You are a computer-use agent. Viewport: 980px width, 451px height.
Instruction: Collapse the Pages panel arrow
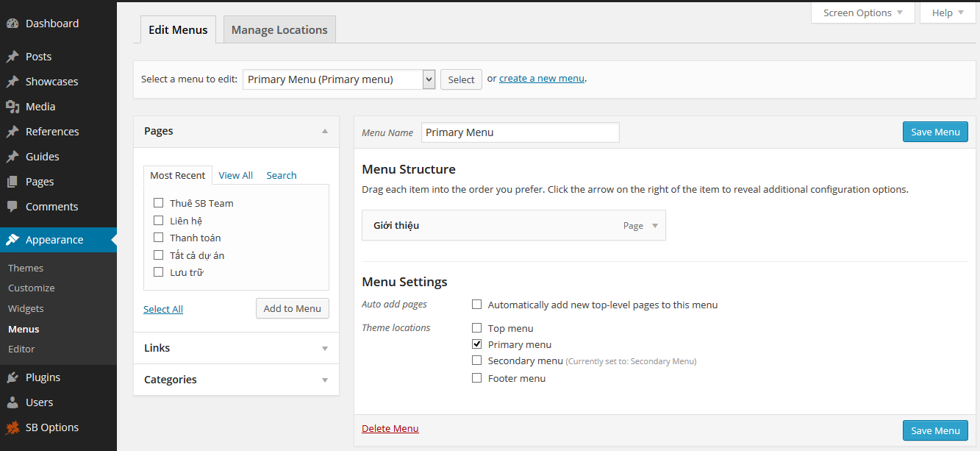pos(325,131)
